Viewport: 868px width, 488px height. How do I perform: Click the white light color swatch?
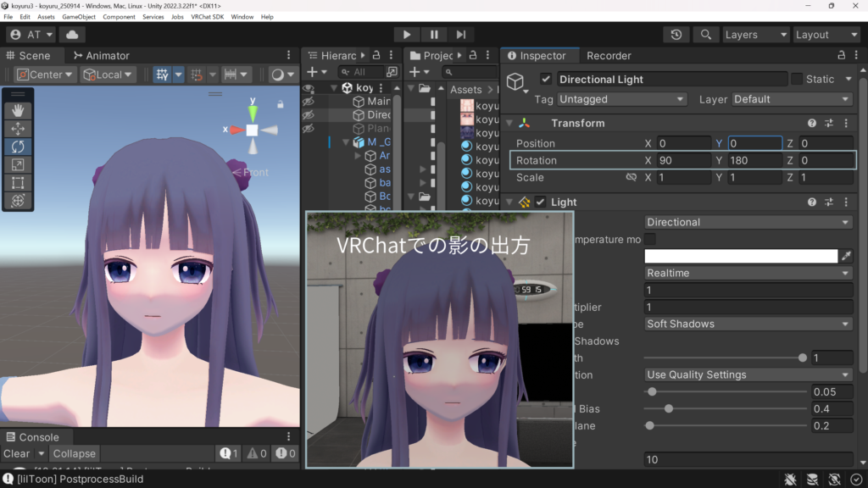pos(741,256)
